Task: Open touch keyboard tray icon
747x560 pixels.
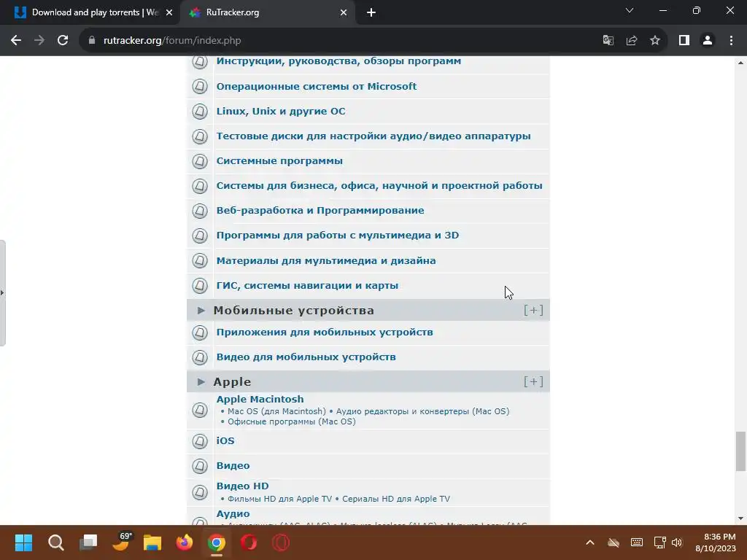Action: tap(636, 542)
